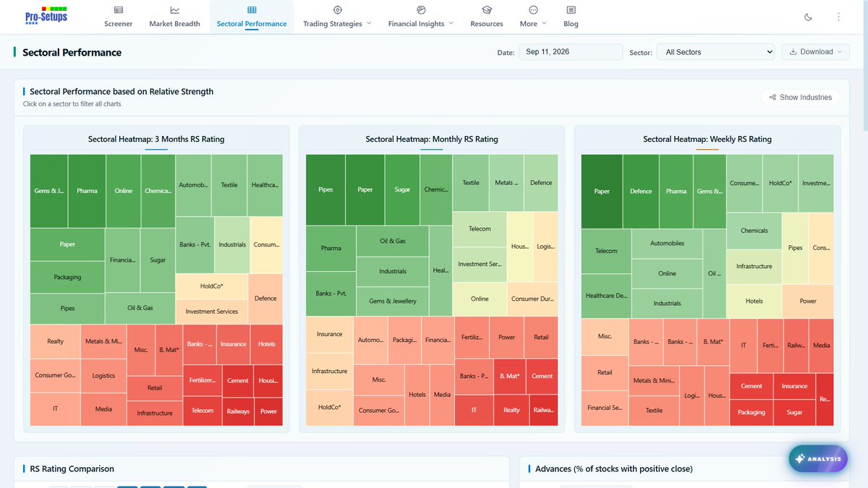The height and width of the screenshot is (488, 868).
Task: Select Hotels cell in Weekly heatmap
Action: (754, 301)
